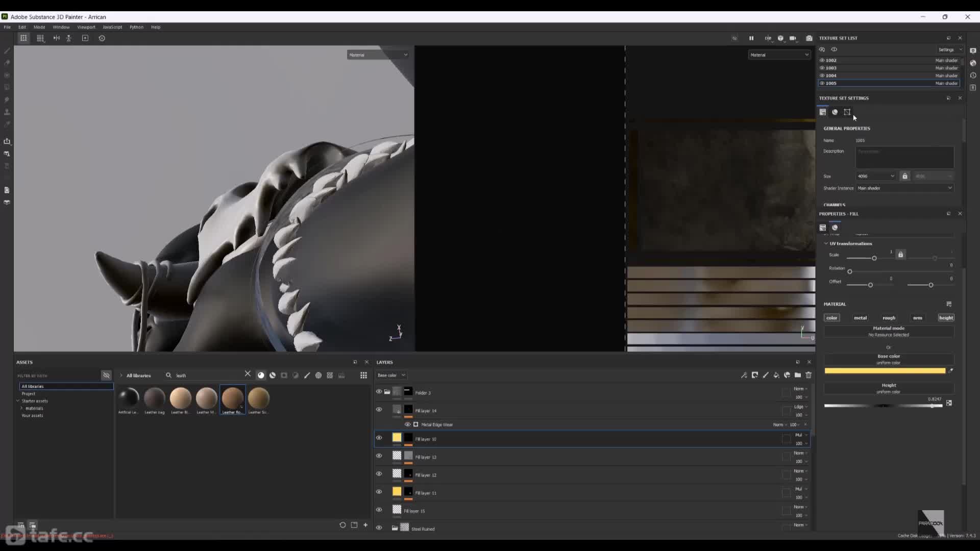Open the Log icon on right dock

pyautogui.click(x=973, y=88)
